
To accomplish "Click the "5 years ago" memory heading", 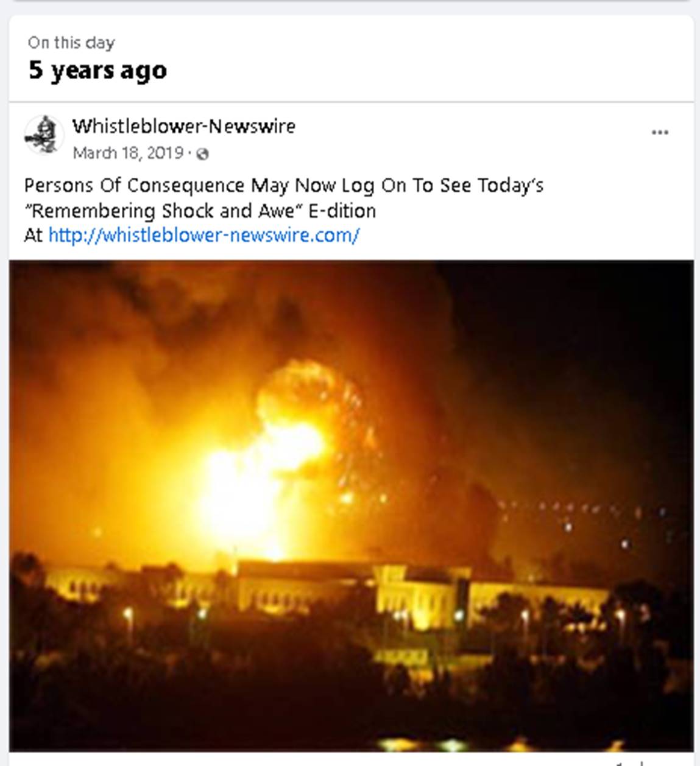I will pyautogui.click(x=97, y=71).
